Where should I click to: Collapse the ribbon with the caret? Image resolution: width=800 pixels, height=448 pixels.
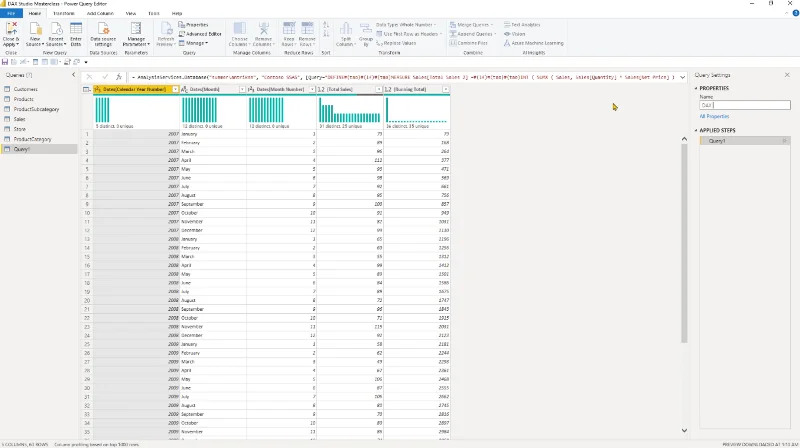coord(786,14)
